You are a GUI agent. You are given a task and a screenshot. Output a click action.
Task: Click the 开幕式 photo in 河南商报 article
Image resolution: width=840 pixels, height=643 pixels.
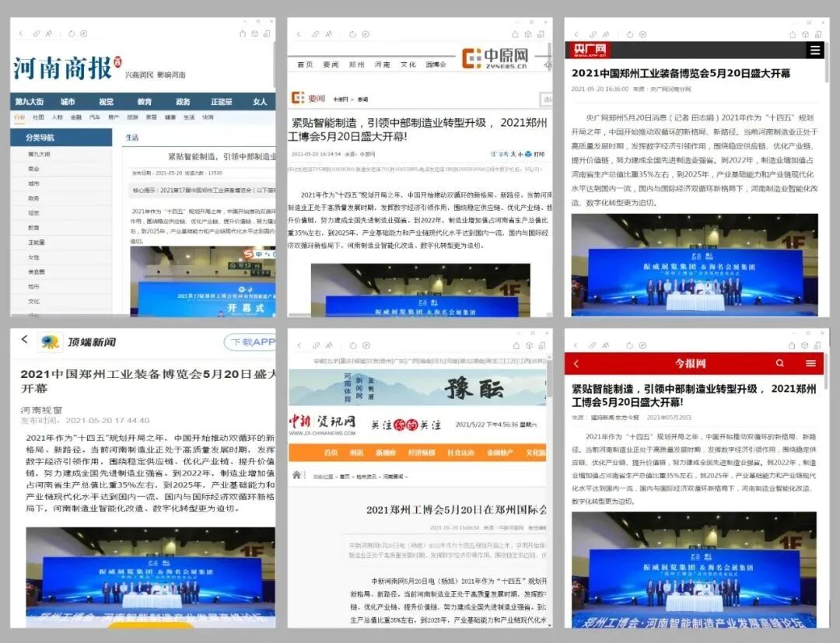[203, 281]
